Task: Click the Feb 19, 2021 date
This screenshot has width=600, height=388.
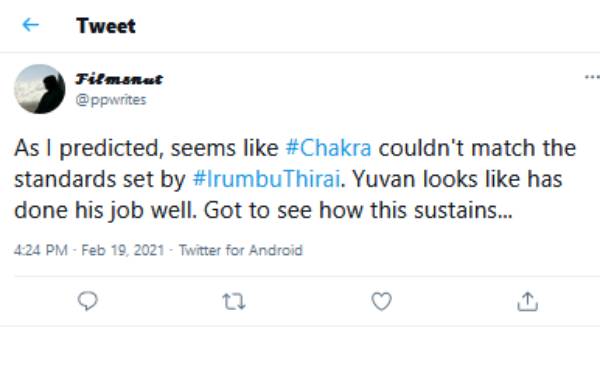Action: pos(122,250)
